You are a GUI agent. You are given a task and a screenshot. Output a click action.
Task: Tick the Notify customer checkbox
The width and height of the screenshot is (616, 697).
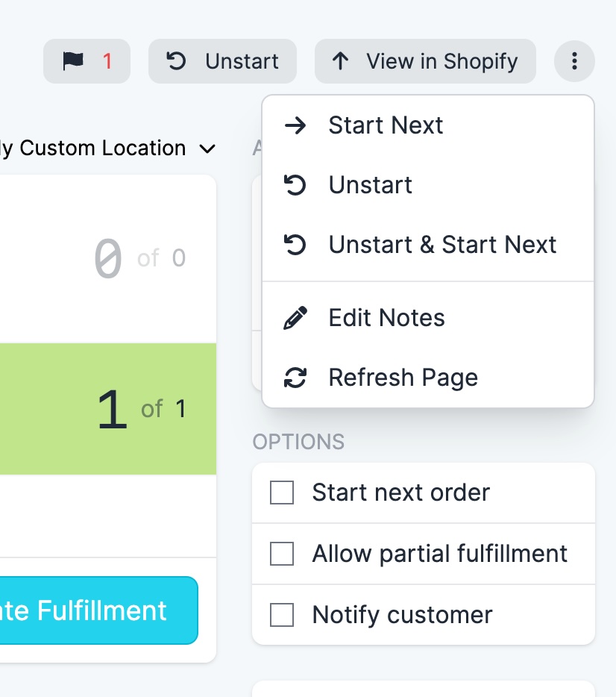[x=282, y=615]
